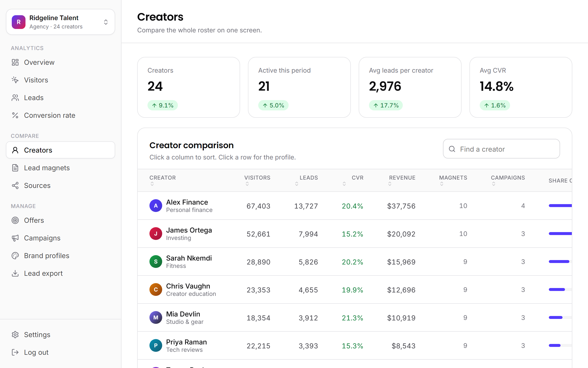Click Priya Raman's 22,215 visitors

pos(258,346)
